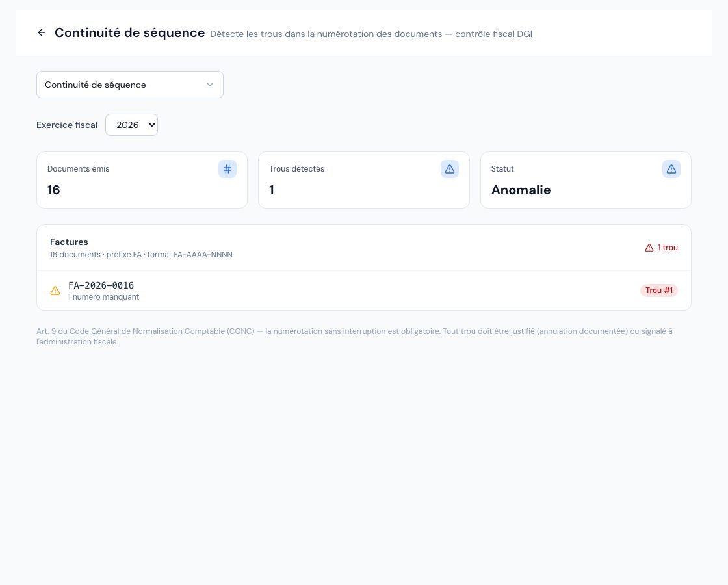Click the Continuité de séquence page title

pyautogui.click(x=130, y=32)
